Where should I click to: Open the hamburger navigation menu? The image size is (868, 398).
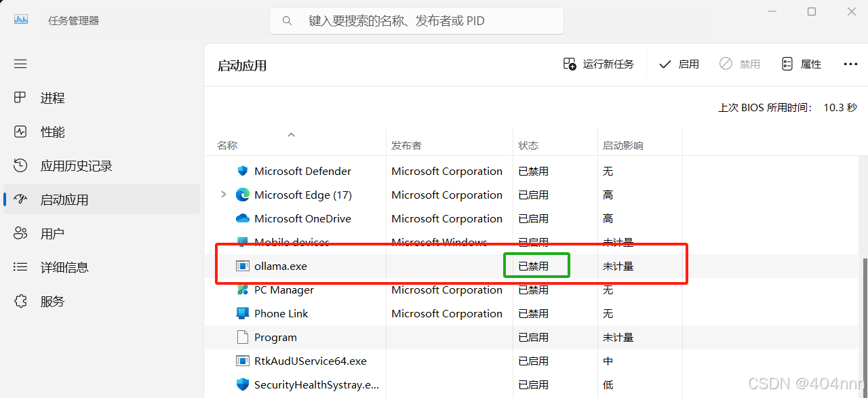[x=20, y=64]
